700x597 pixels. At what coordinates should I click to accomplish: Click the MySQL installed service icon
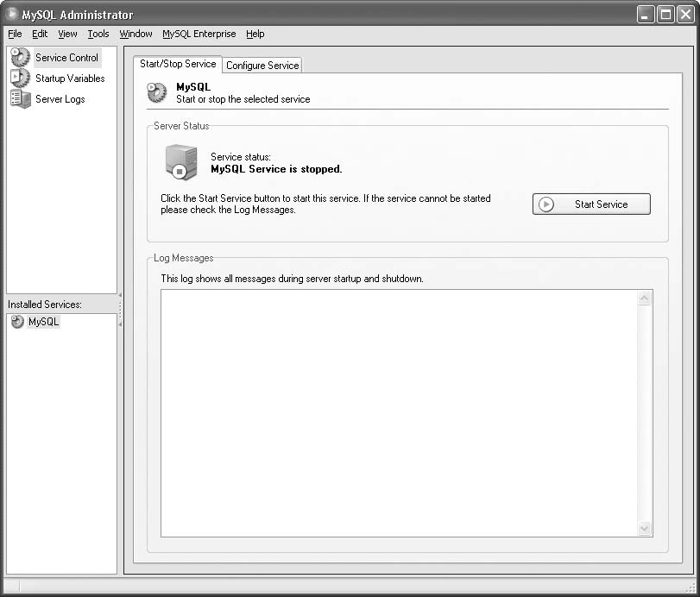coord(17,322)
